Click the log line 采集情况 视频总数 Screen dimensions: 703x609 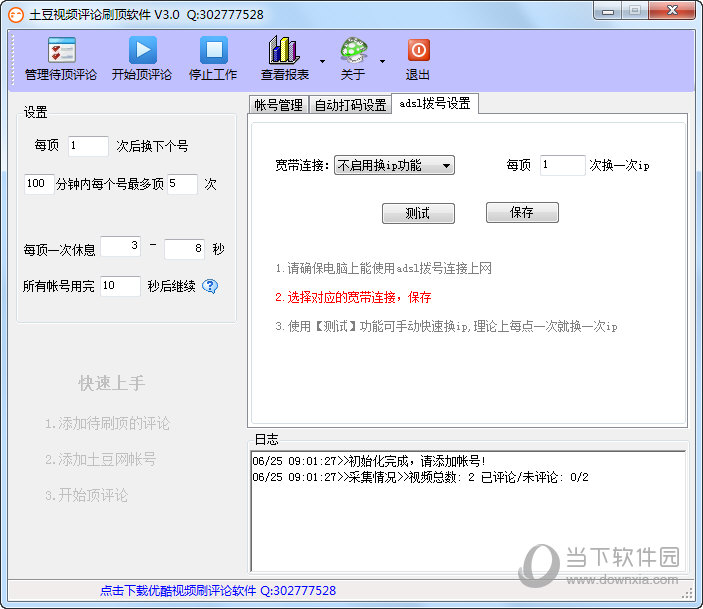point(420,477)
